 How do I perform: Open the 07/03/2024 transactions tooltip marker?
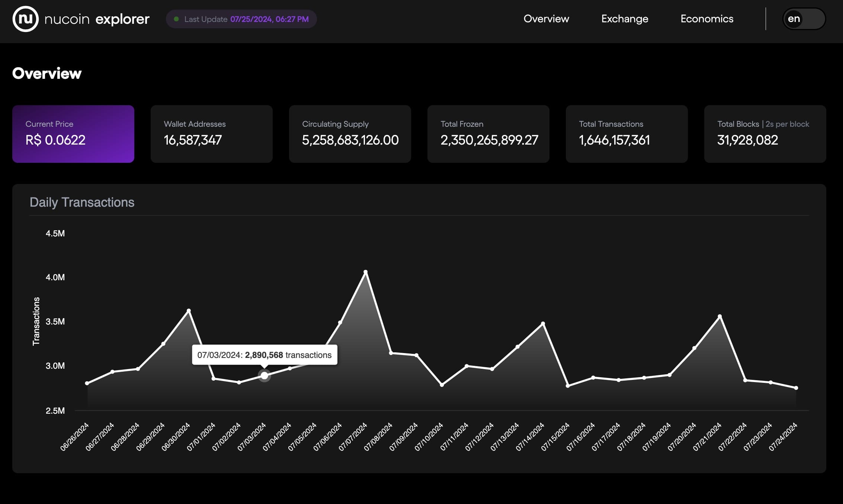[264, 376]
